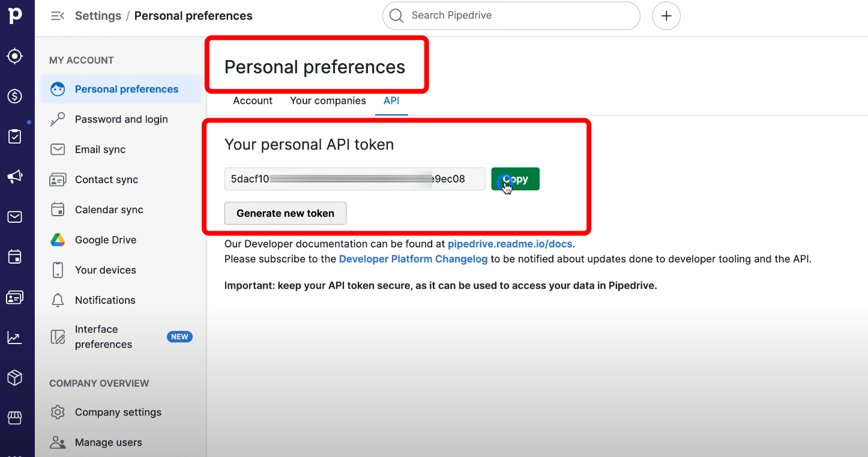Image resolution: width=868 pixels, height=457 pixels.
Task: Open the Insights chart icon
Action: point(14,337)
